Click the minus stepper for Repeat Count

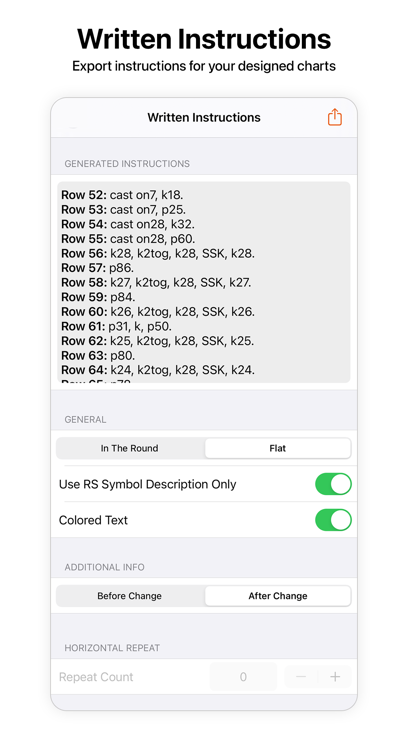(301, 677)
